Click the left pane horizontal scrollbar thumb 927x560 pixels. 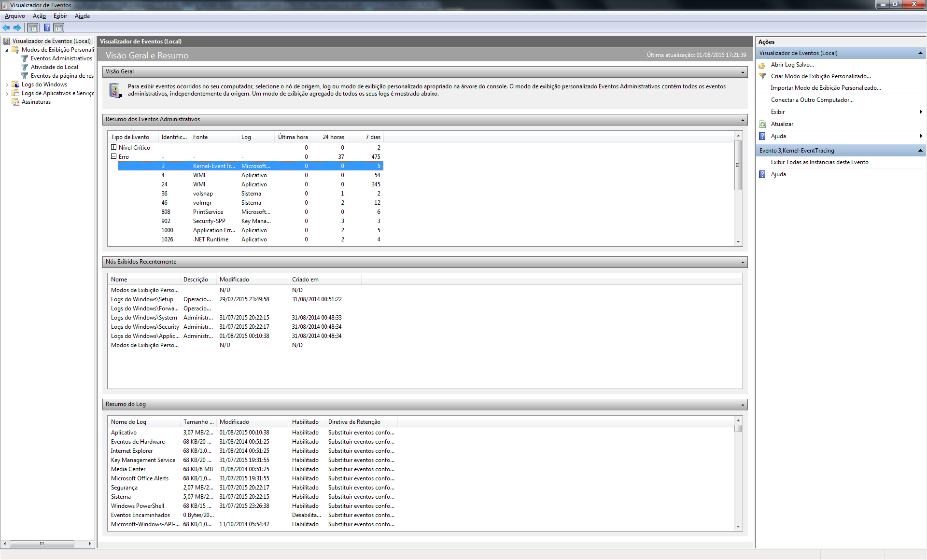tap(42, 544)
